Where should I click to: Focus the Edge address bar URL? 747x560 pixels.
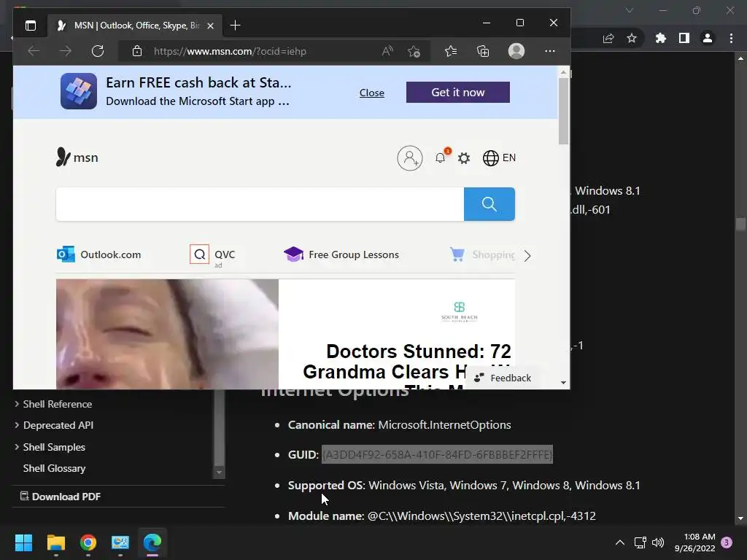[230, 52]
